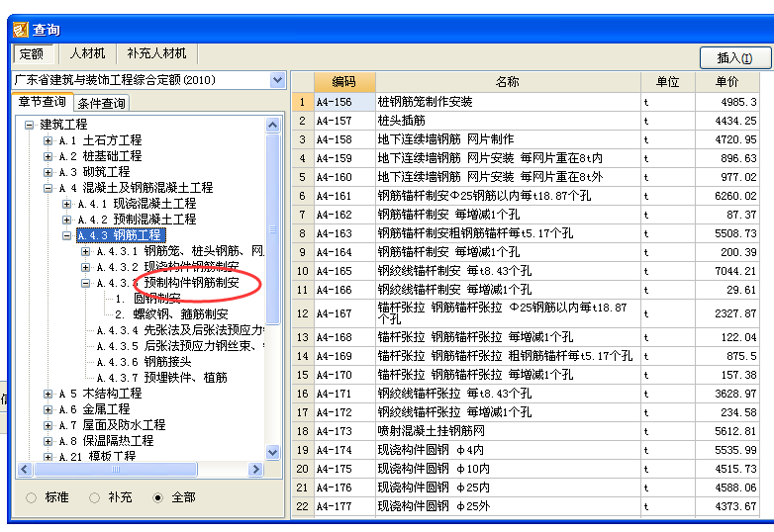Image resolution: width=774 pixels, height=532 pixels.
Task: Select the A.4.3.6 钢筋接头 item
Action: (x=144, y=362)
